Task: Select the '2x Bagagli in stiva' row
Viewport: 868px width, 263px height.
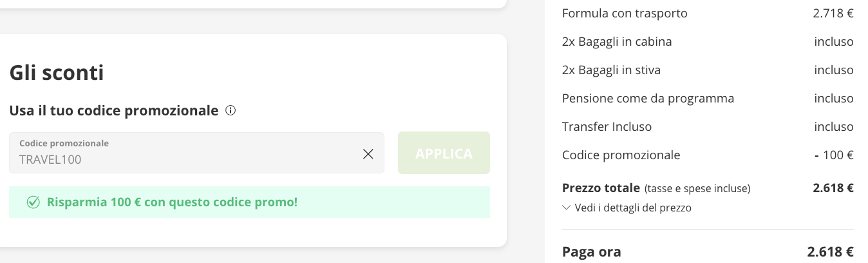Action: coord(708,70)
